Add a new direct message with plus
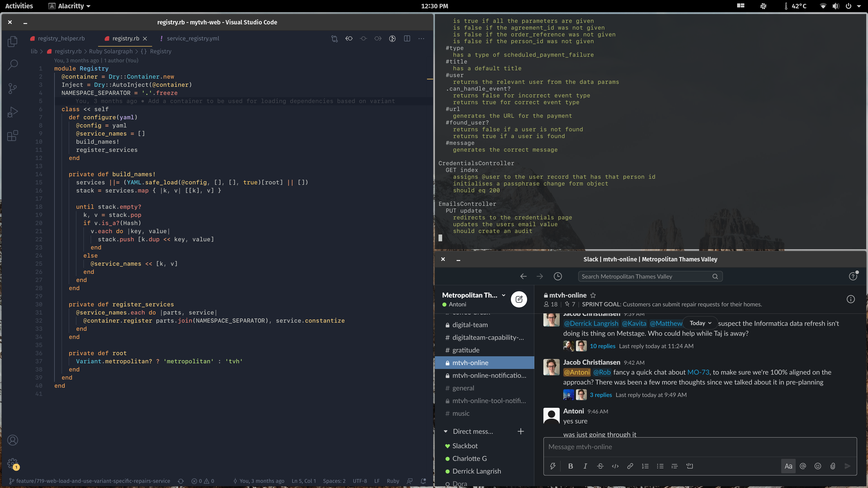The image size is (868, 488). pyautogui.click(x=521, y=432)
